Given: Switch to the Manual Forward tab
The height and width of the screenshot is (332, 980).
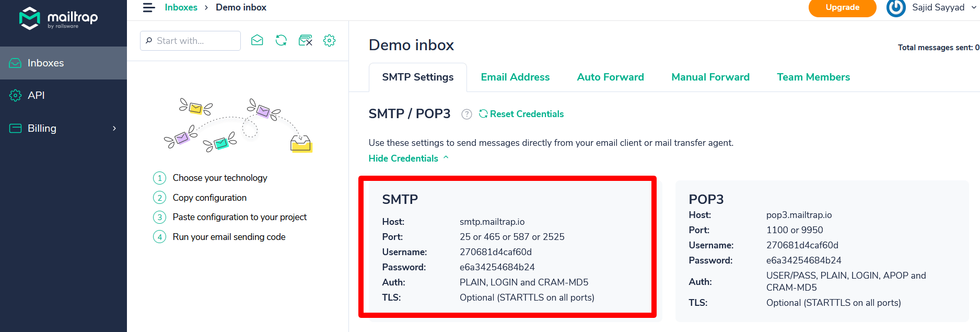Looking at the screenshot, I should (710, 77).
